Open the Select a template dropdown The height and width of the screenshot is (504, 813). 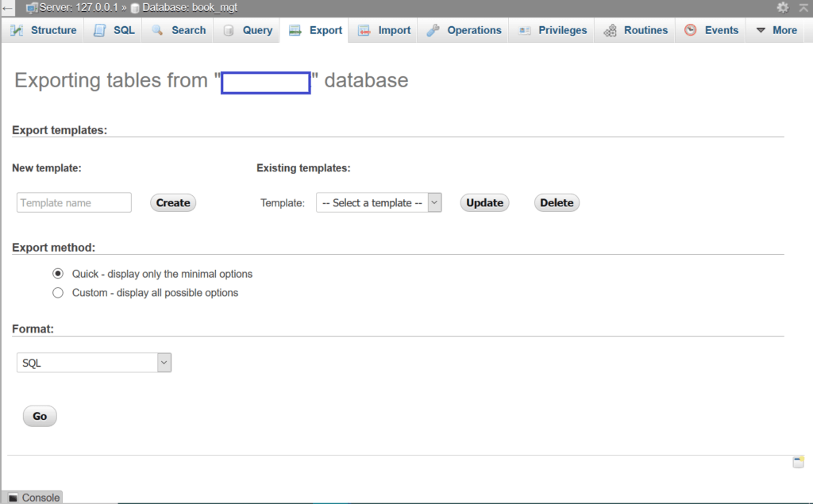[x=379, y=202]
